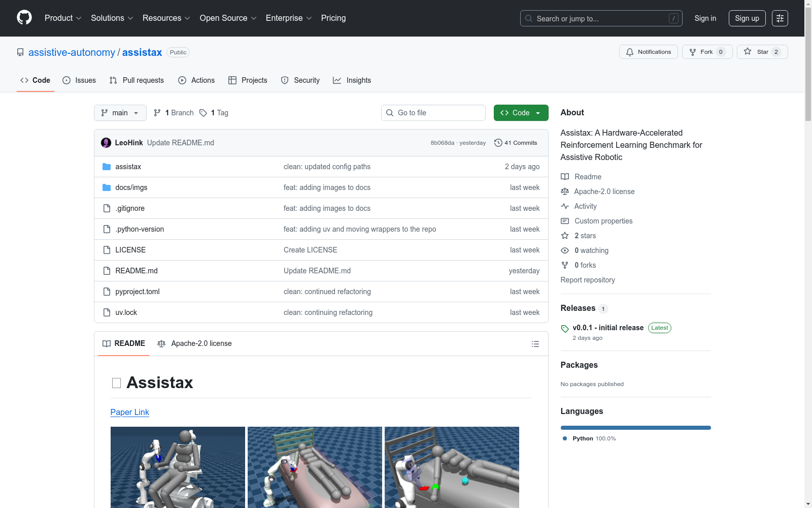The image size is (812, 508).
Task: Click the blue Python language color dot
Action: [565, 438]
